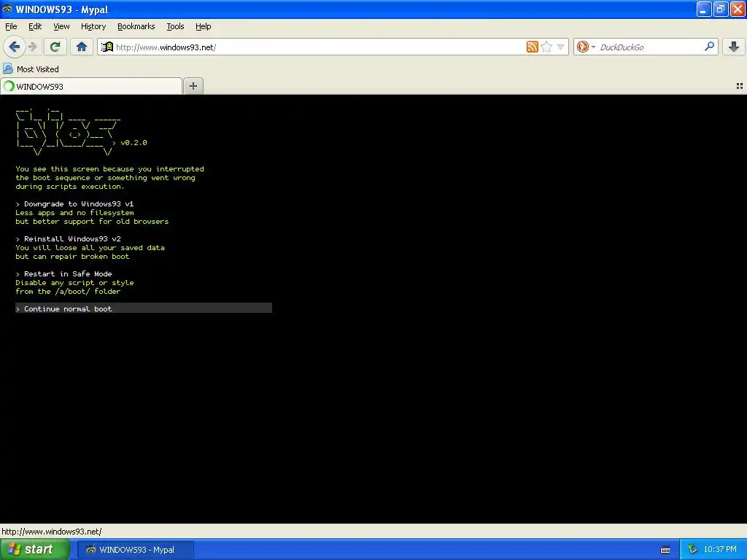The width and height of the screenshot is (747, 560).
Task: Choose Restart in Safe Mode
Action: 68,274
